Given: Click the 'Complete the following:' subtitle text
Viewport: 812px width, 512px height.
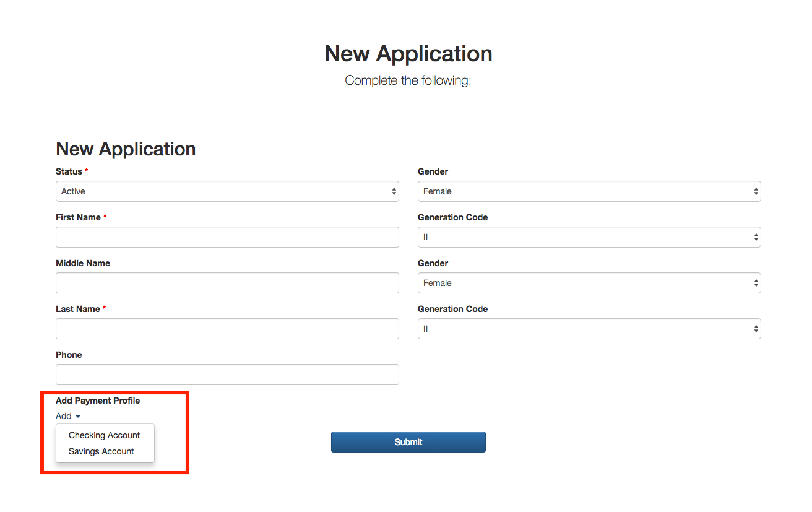Looking at the screenshot, I should click(408, 80).
